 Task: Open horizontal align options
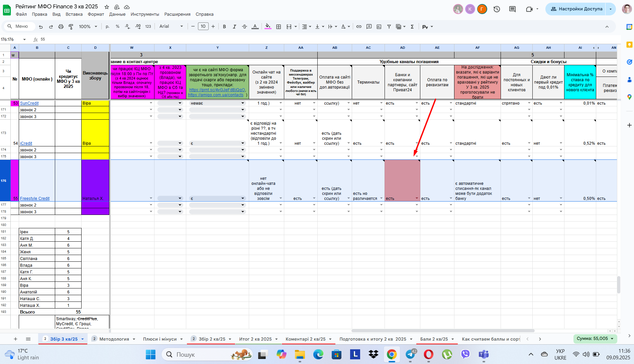coord(307,27)
